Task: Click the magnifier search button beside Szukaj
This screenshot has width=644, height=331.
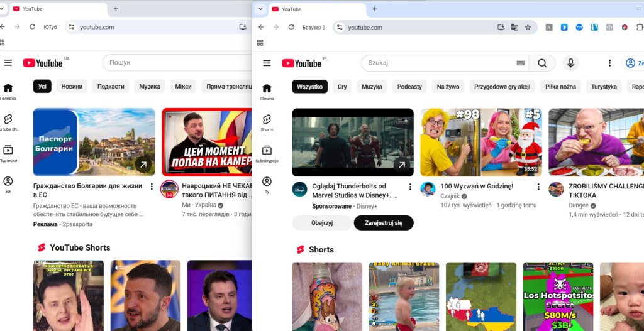Action: pyautogui.click(x=542, y=63)
